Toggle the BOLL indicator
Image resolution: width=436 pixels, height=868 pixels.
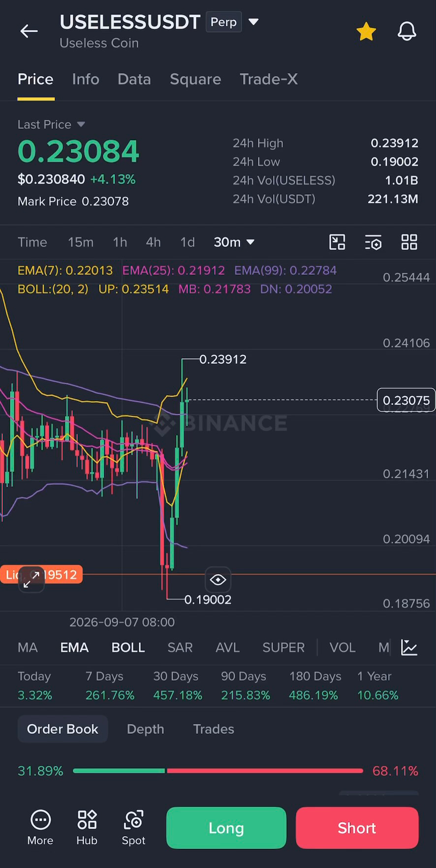[x=128, y=647]
